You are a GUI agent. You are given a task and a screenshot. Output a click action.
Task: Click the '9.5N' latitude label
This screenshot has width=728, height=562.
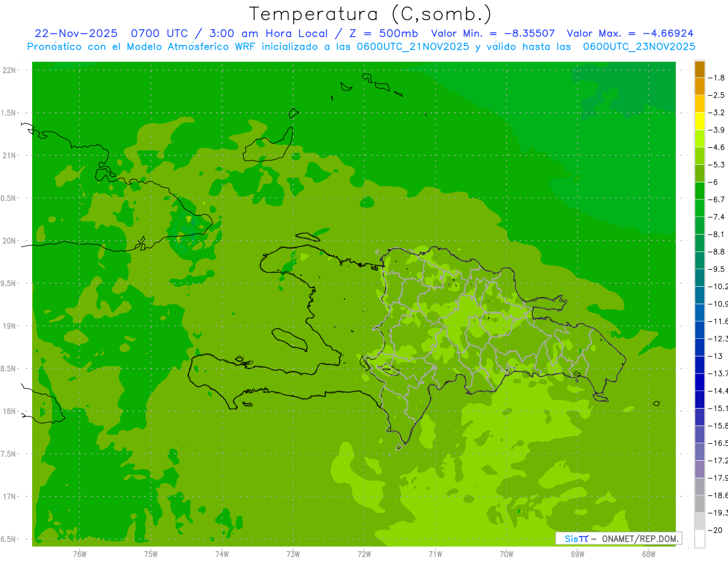[x=8, y=284]
